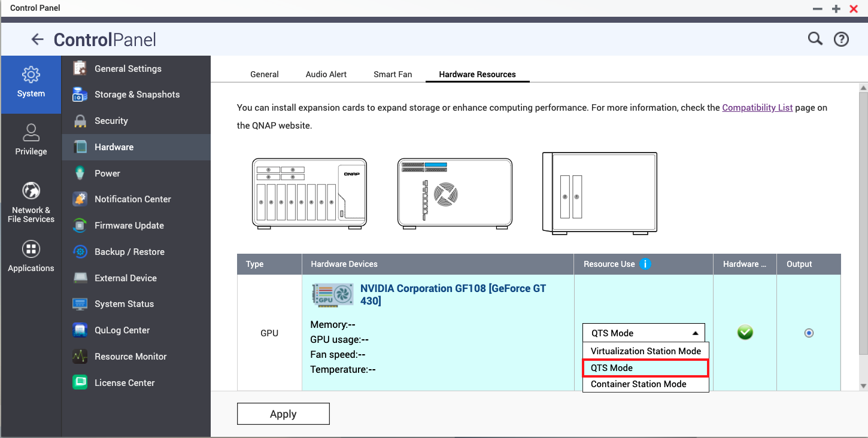Switch to the General tab
The height and width of the screenshot is (438, 868).
264,74
